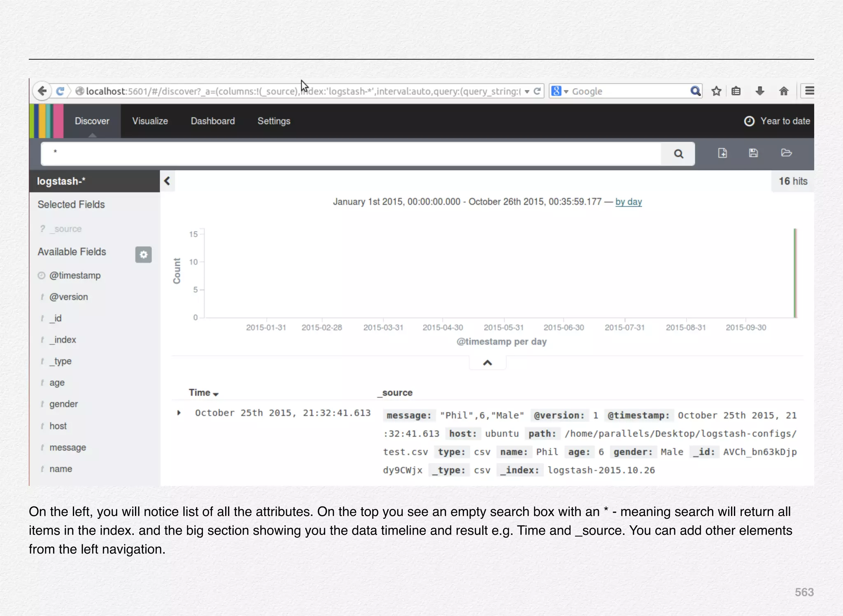
Task: Bookmark this page with the star icon
Action: [x=716, y=91]
